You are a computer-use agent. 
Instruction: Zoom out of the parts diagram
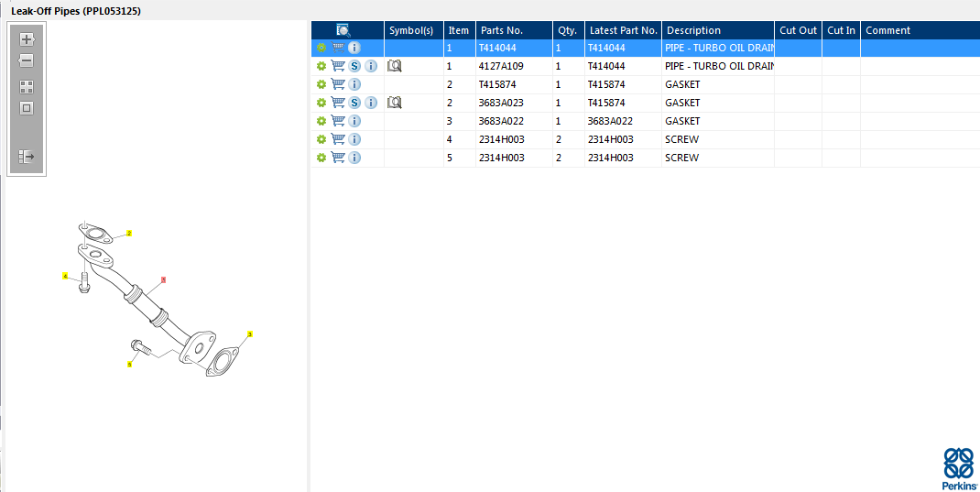[27, 60]
